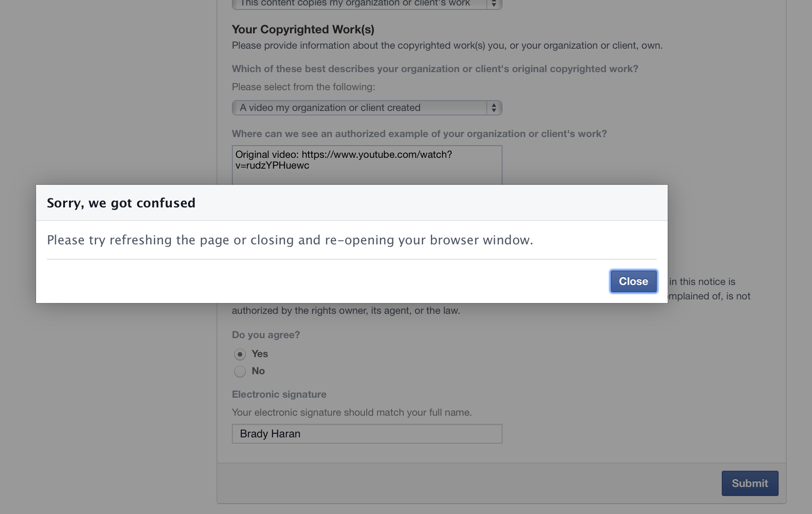Viewport: 812px width, 514px height.
Task: Select the Yes radio button
Action: 240,354
